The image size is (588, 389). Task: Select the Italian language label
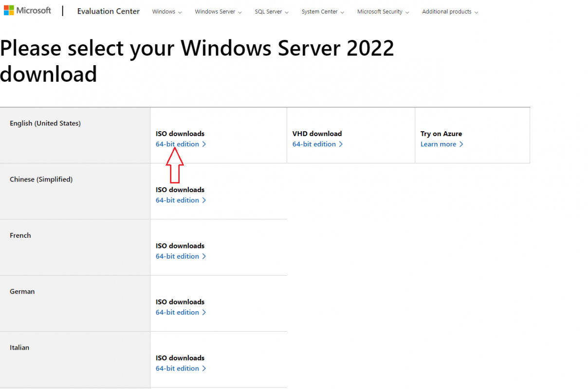pos(19,348)
